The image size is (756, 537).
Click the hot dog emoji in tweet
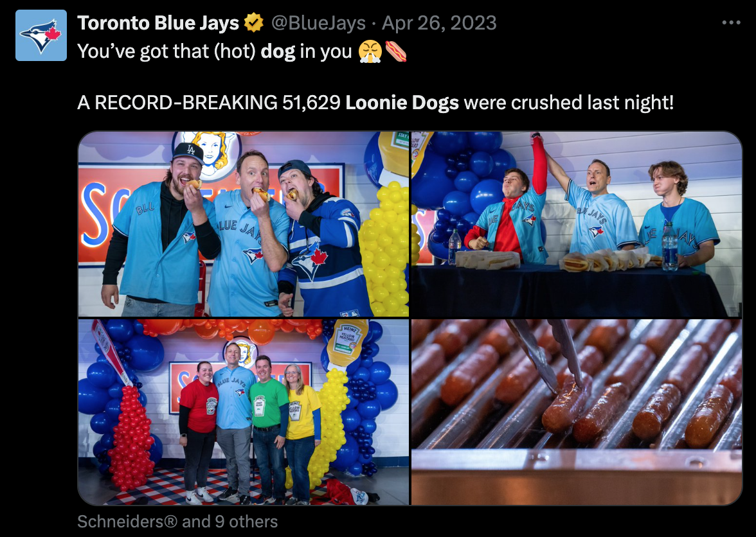pyautogui.click(x=396, y=51)
